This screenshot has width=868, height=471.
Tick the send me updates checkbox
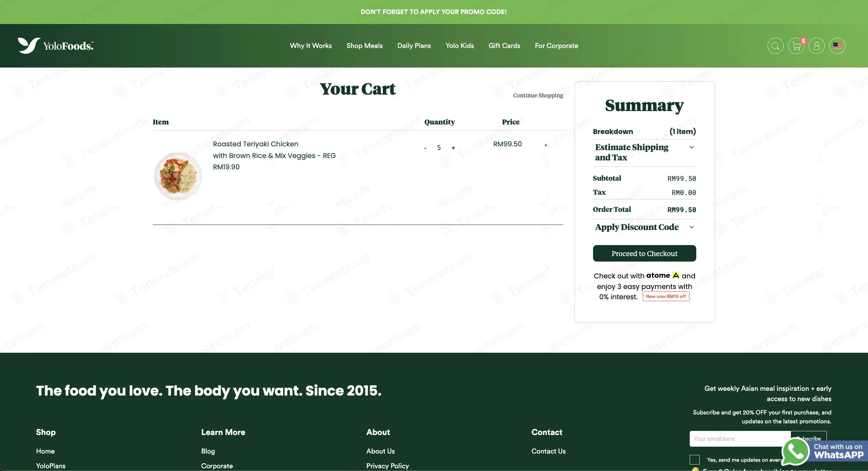point(695,460)
